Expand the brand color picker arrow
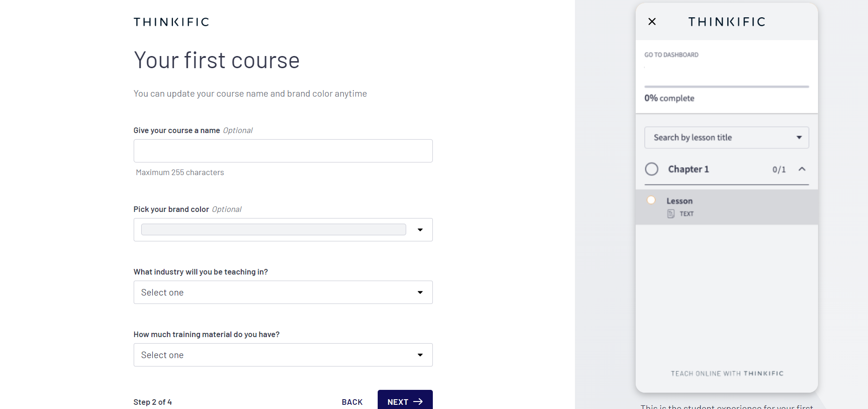868x409 pixels. tap(420, 230)
